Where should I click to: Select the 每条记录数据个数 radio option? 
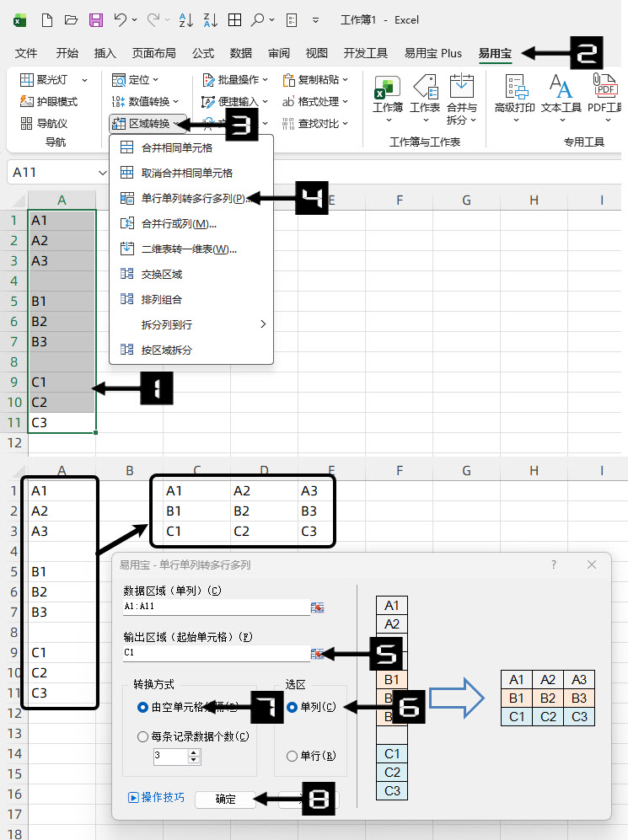[x=143, y=736]
